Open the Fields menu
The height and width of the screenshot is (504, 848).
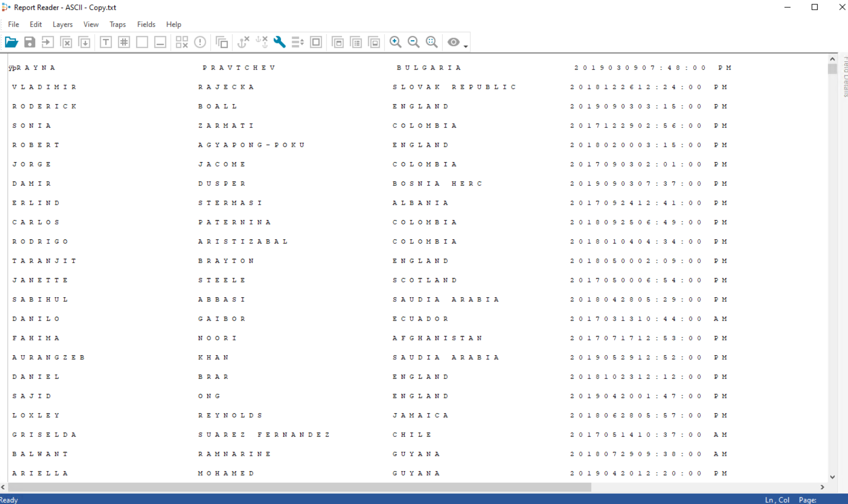pos(146,24)
